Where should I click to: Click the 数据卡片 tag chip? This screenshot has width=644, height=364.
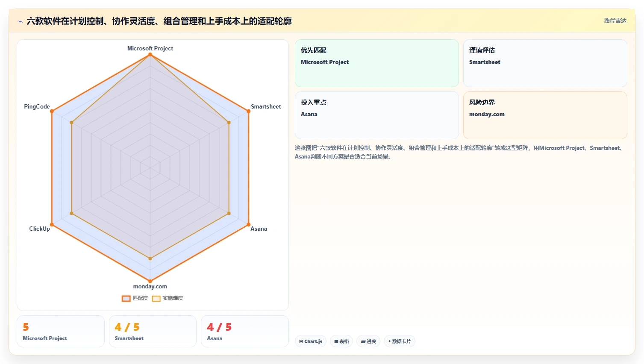(400, 341)
